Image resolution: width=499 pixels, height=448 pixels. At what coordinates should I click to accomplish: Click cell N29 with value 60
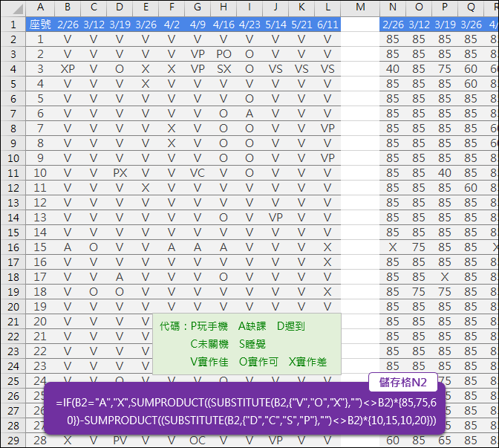click(393, 441)
